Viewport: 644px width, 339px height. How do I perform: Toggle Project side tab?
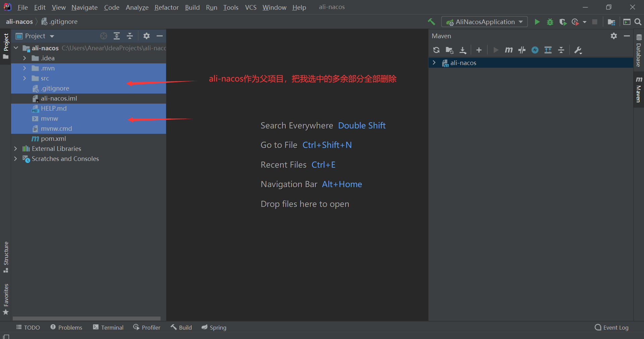tap(6, 46)
